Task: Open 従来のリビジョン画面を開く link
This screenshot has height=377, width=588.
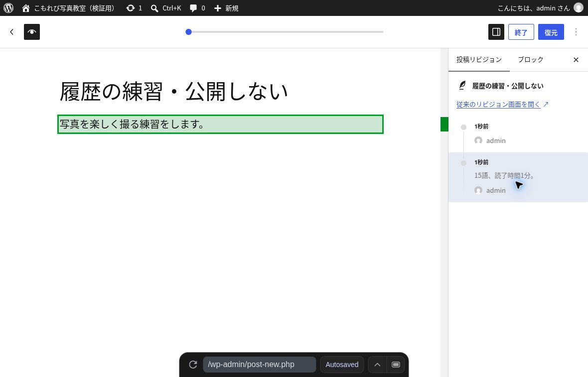Action: coord(502,105)
